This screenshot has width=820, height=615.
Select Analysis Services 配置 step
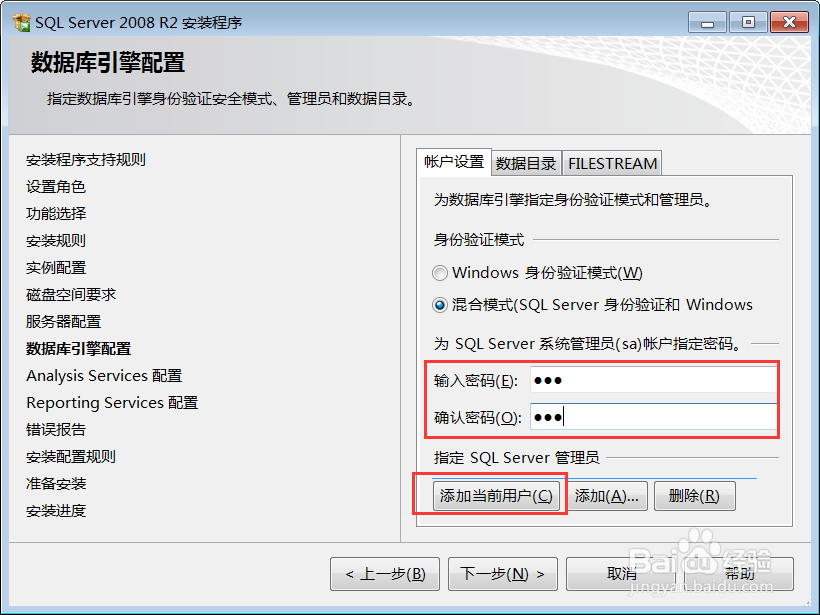click(104, 375)
